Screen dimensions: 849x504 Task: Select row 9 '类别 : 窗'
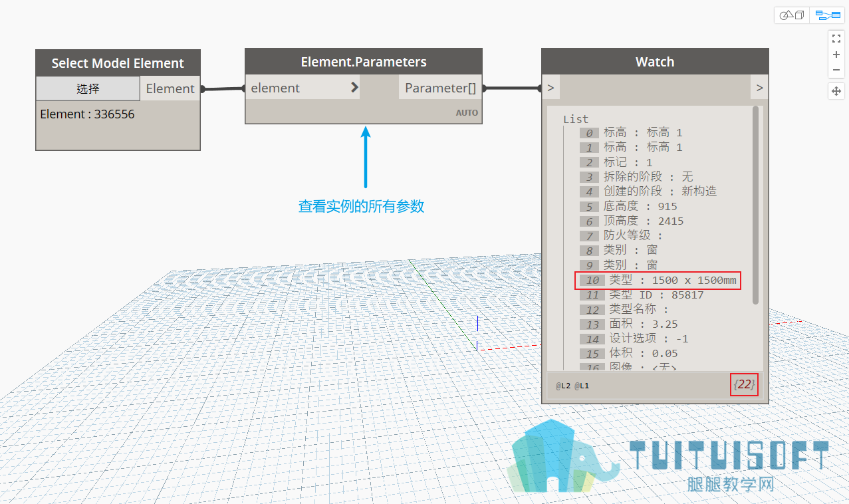619,265
